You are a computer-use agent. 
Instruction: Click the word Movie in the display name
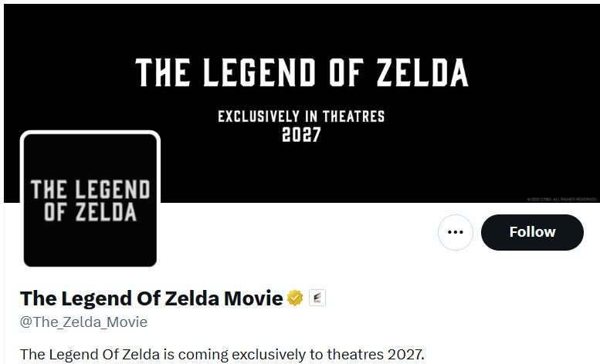pyautogui.click(x=253, y=298)
